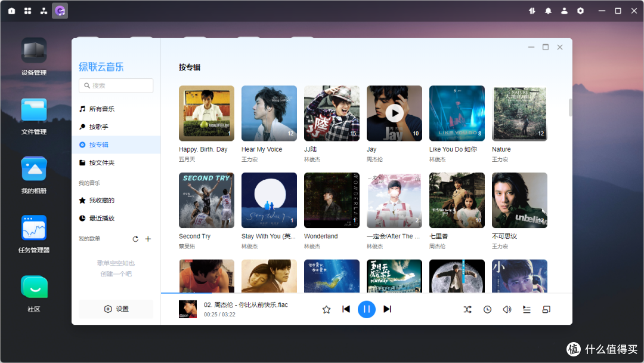This screenshot has width=644, height=363.
Task: Click artist name 周杰伦 under Jay
Action: click(374, 159)
